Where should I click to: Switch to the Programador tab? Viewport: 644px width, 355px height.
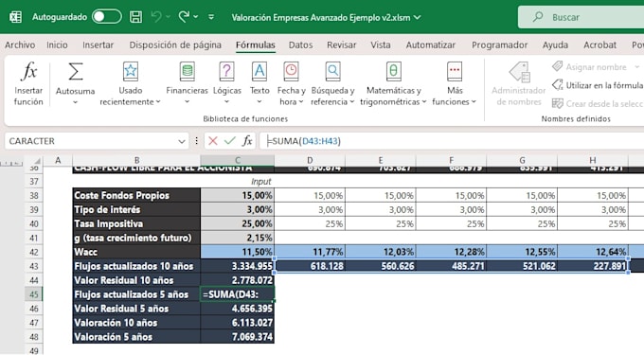click(499, 44)
